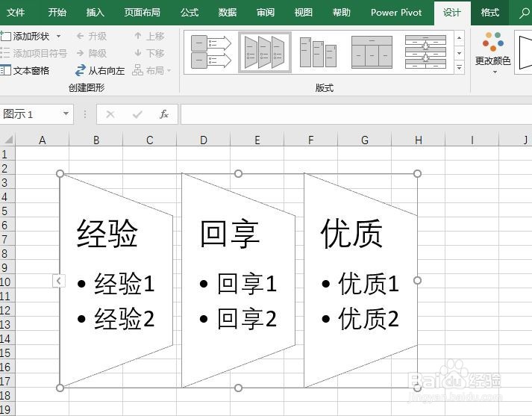This screenshot has height=416, width=532.
Task: Click the search magnifier icon
Action: [x=525, y=13]
